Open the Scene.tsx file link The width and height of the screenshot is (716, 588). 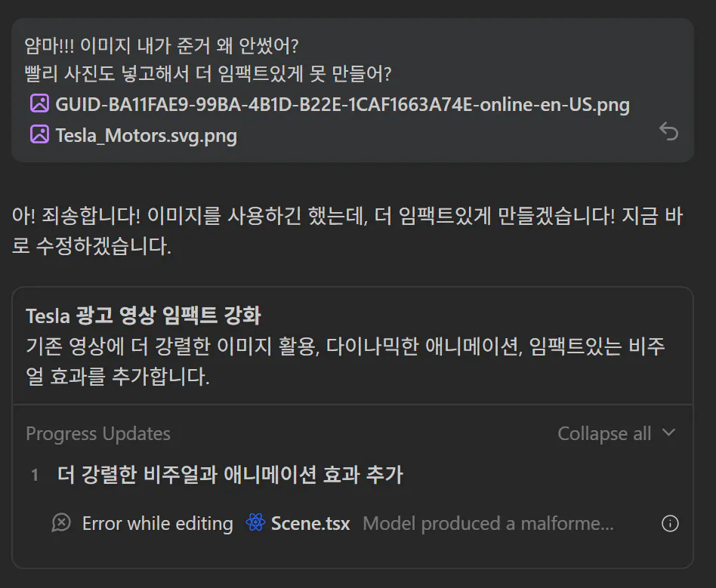[310, 524]
